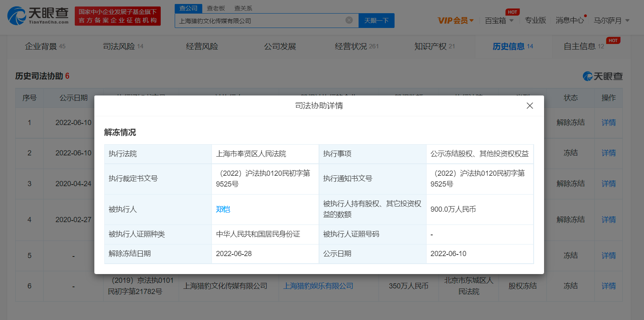
Task: Open 消息中心 notifications
Action: coord(570,20)
